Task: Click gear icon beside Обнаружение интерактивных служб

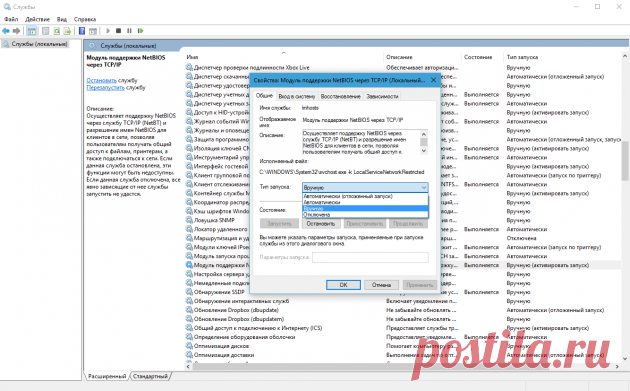Action: point(189,301)
